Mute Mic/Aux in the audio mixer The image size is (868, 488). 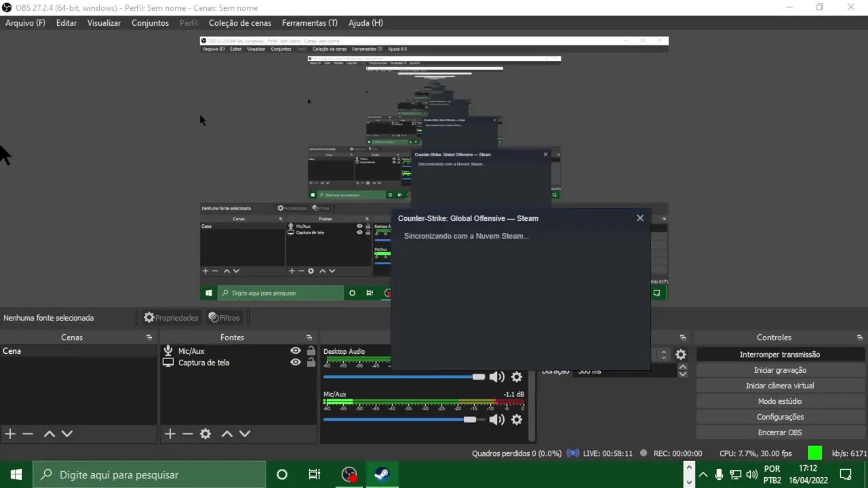[x=497, y=420]
